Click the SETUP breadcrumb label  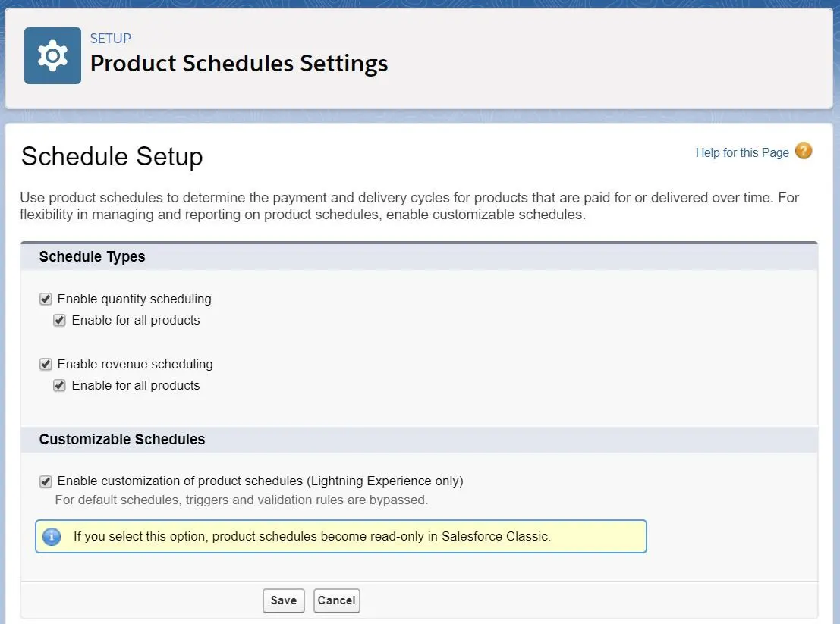click(110, 39)
